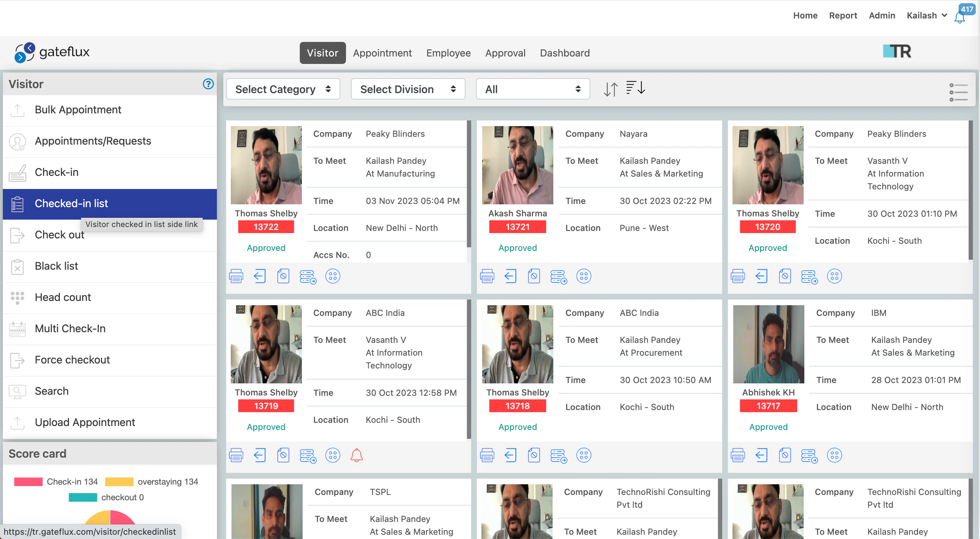
Task: Click Abhishek KH's visitor photo
Action: click(768, 344)
